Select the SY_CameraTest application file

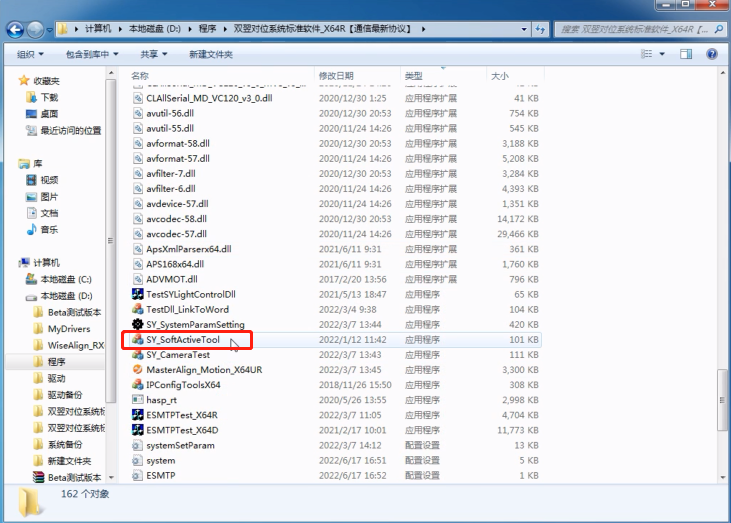(x=177, y=355)
